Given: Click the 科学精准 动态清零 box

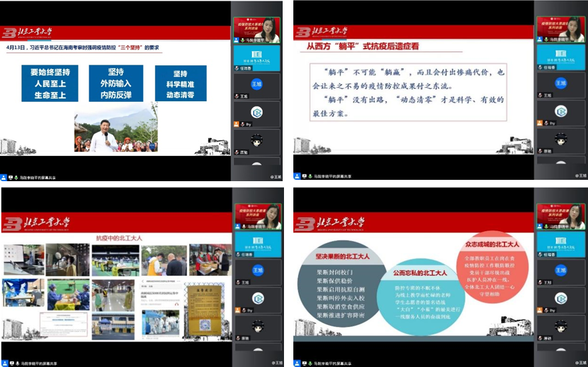Looking at the screenshot, I should tap(180, 83).
